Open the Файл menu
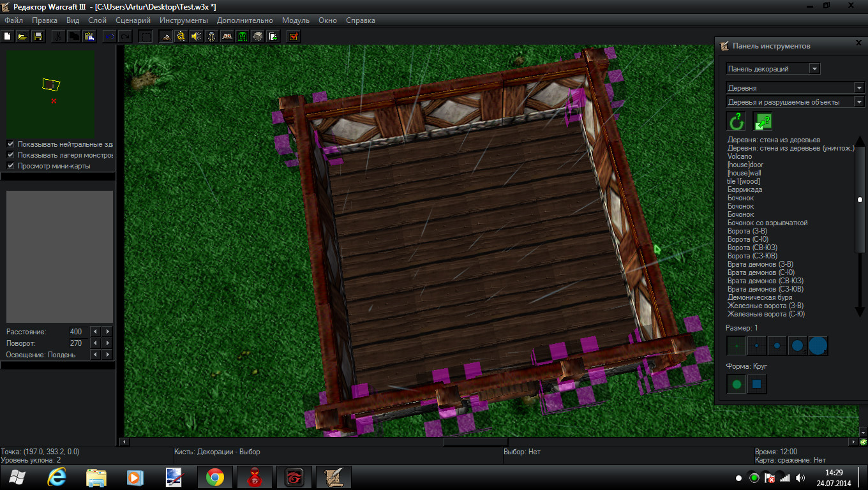This screenshot has height=490, width=868. [x=13, y=20]
